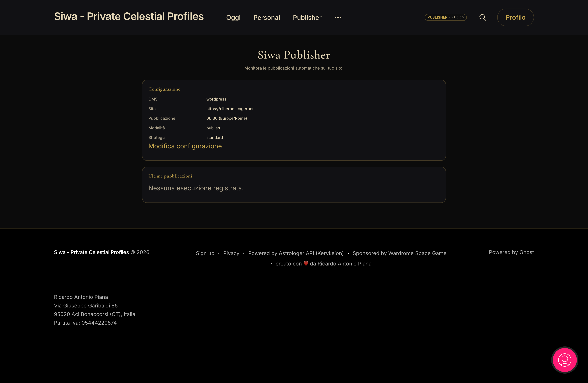Go to the Oggi nav item

233,18
